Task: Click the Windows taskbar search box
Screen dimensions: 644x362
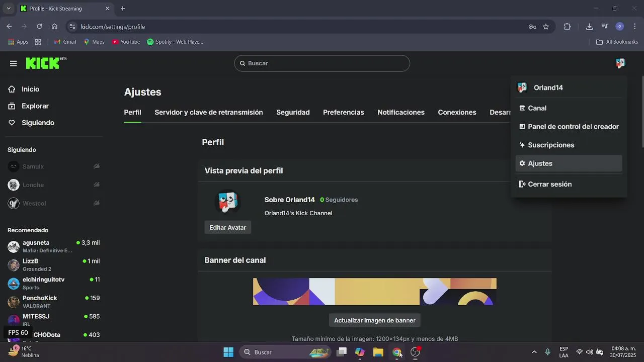Action: 285,352
